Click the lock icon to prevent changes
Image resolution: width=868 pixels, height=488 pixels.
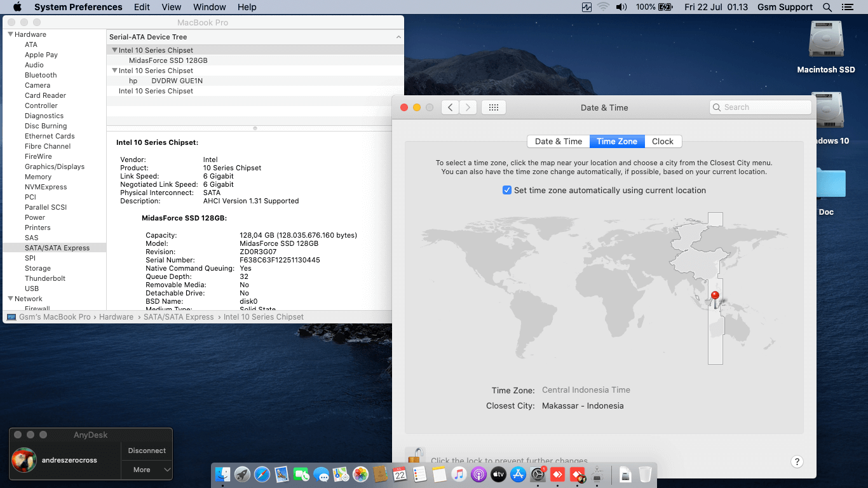pos(415,456)
